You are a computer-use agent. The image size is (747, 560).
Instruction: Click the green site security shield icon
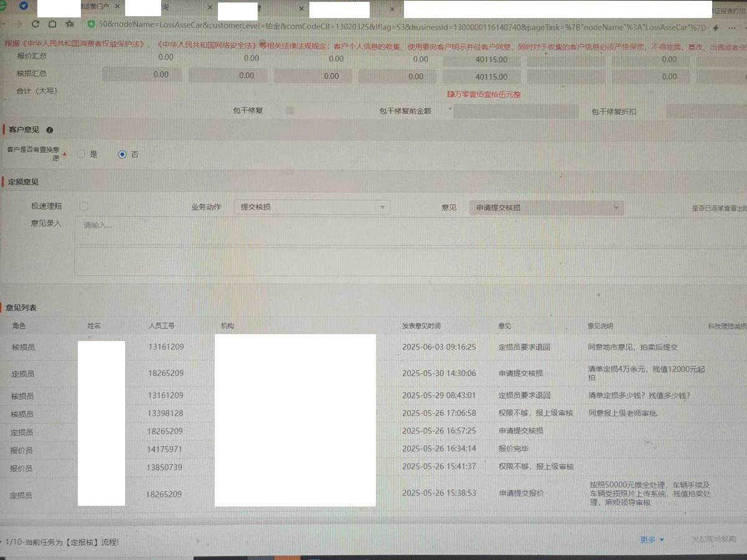tap(91, 24)
